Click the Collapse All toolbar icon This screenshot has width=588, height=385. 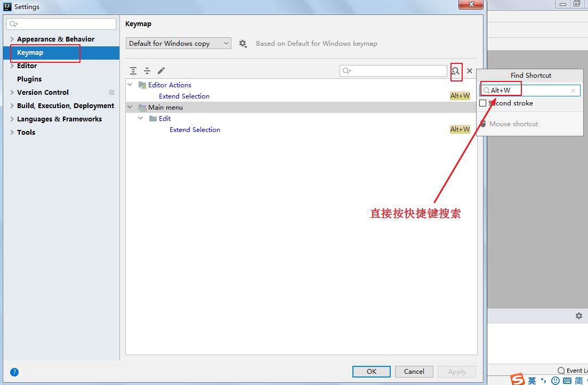147,71
